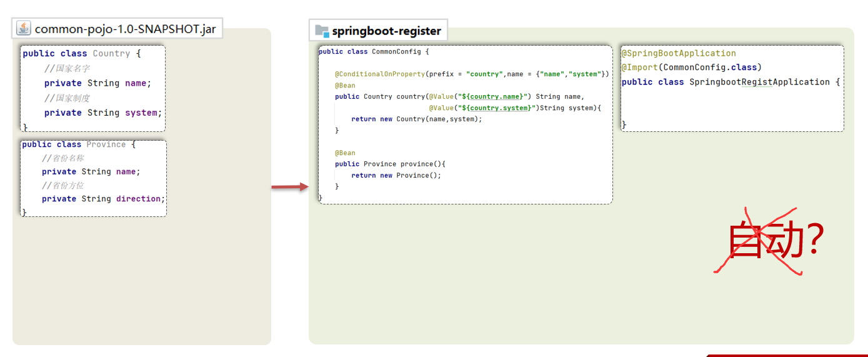868x357 pixels.
Task: Click the line "return new Province();"
Action: tap(396, 176)
